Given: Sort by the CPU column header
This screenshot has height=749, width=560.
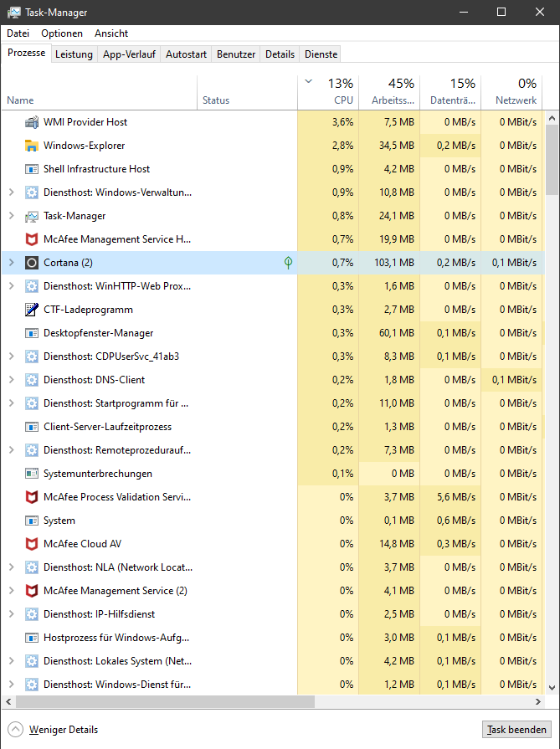Looking at the screenshot, I should click(x=328, y=92).
